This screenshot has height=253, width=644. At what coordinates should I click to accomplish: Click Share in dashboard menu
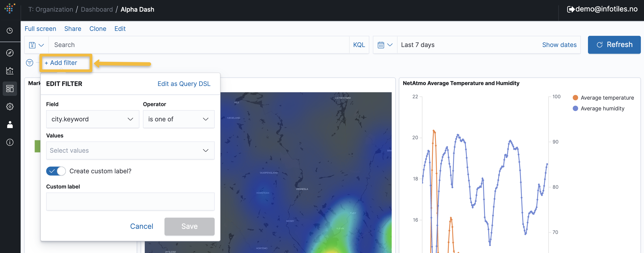(73, 29)
